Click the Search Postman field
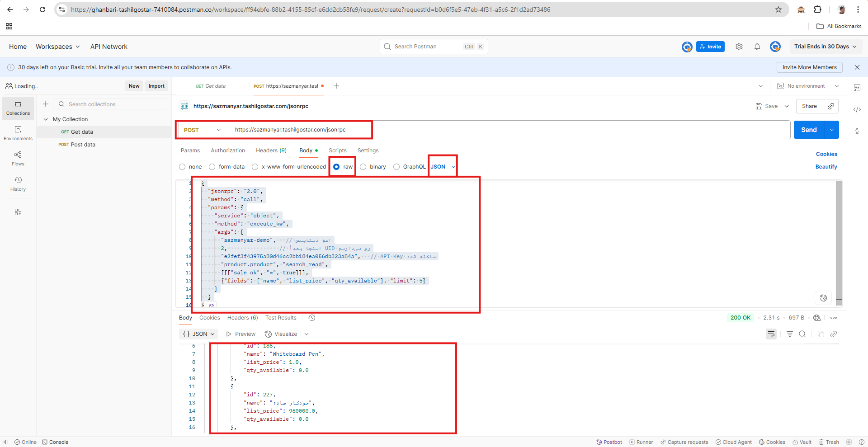 (427, 47)
